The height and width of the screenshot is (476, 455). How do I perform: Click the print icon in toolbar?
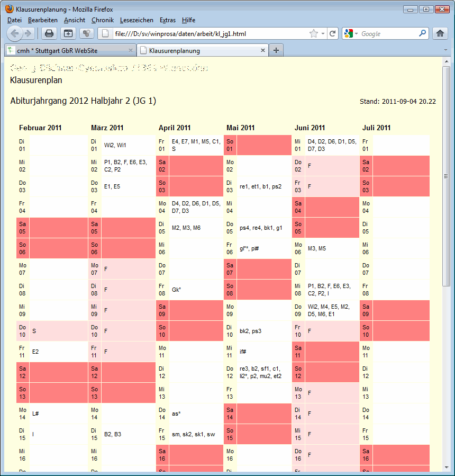click(x=49, y=33)
